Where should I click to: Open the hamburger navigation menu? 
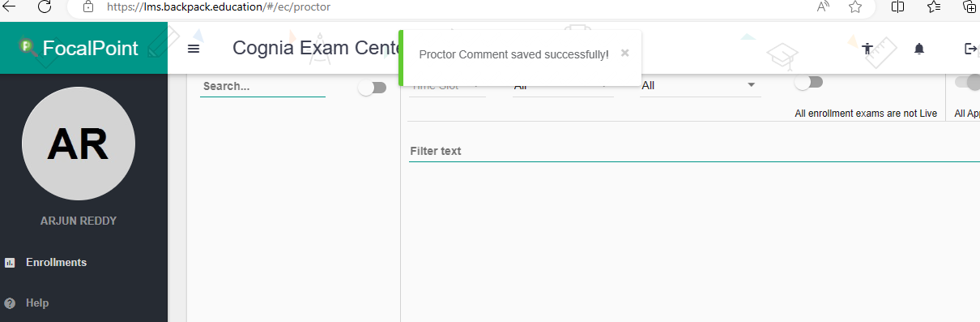(x=193, y=49)
